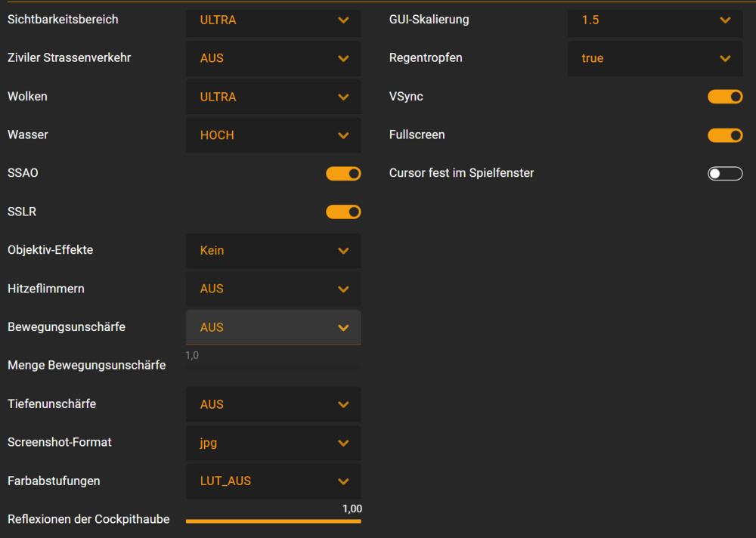Open the Objektiv-Effekte dropdown
Viewport: 756px width, 538px height.
click(x=273, y=250)
